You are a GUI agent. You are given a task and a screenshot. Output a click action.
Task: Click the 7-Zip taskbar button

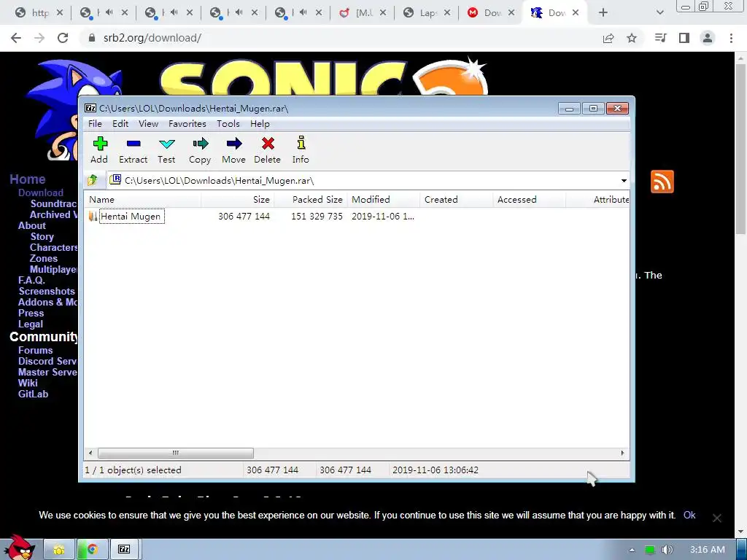[x=124, y=550]
